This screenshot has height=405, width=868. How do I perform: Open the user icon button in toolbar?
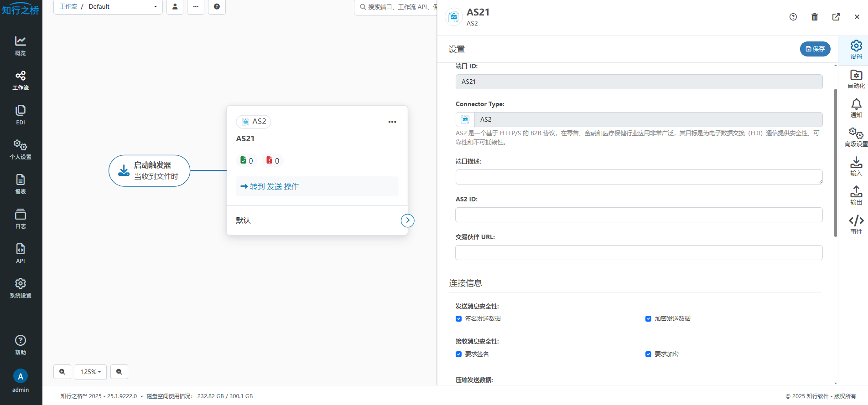point(175,7)
